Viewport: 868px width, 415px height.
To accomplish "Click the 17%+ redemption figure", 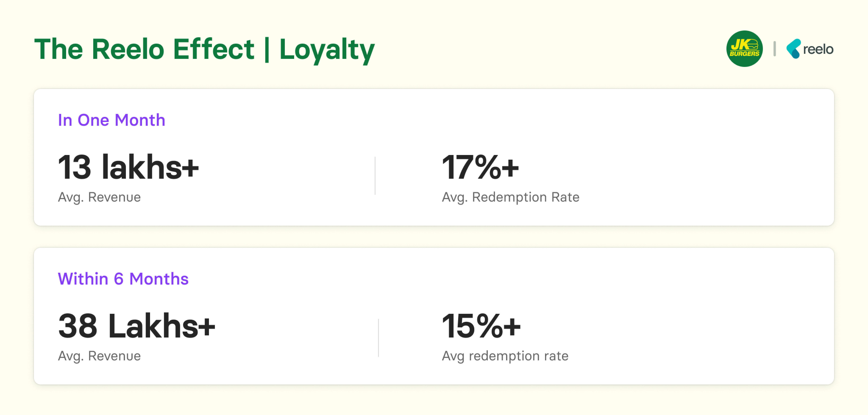I will pyautogui.click(x=480, y=167).
